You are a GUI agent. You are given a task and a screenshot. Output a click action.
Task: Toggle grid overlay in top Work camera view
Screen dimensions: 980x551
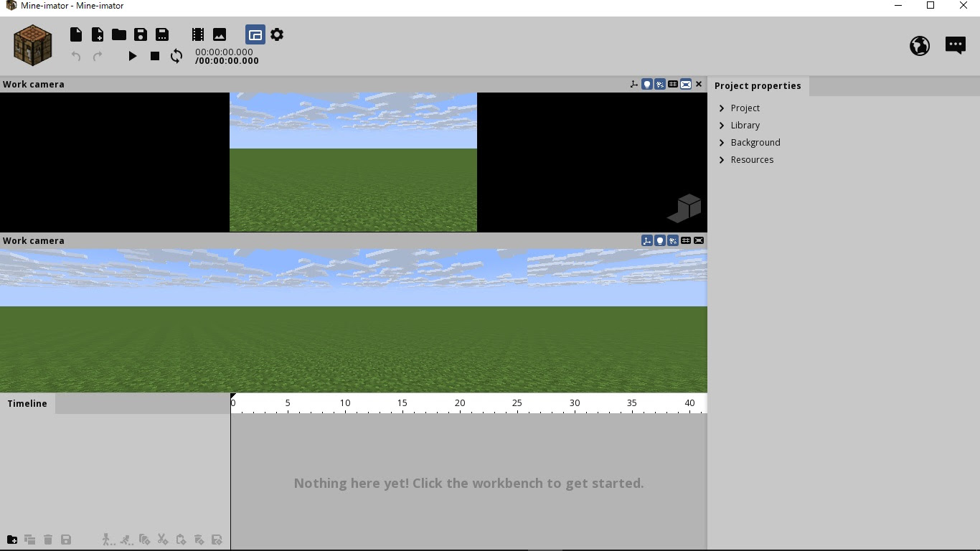tap(673, 84)
